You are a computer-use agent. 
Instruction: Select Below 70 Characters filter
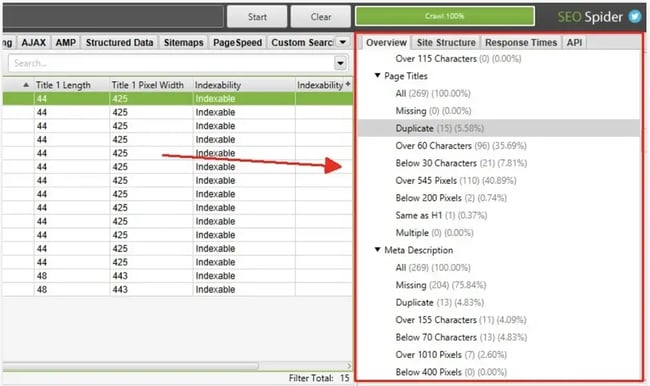461,337
